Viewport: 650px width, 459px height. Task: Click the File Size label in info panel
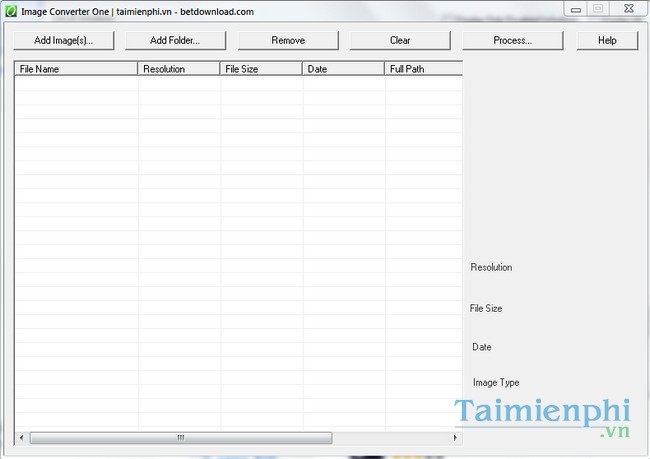pyautogui.click(x=486, y=308)
